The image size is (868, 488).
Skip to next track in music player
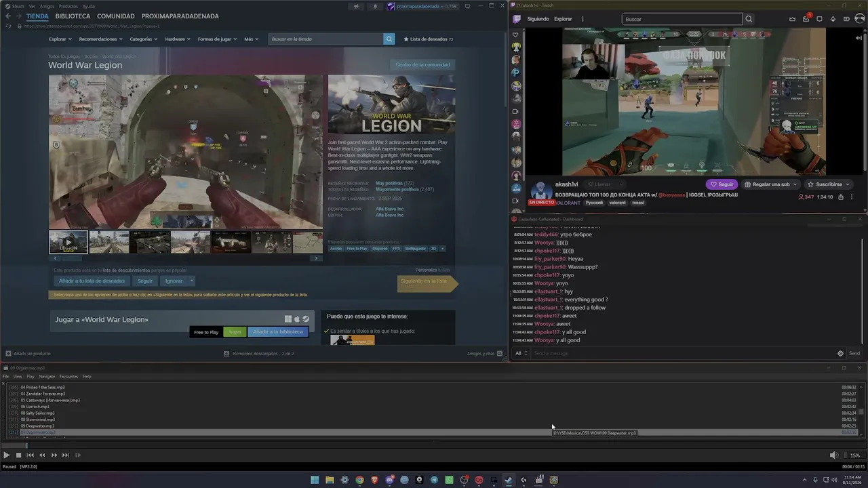point(66,455)
